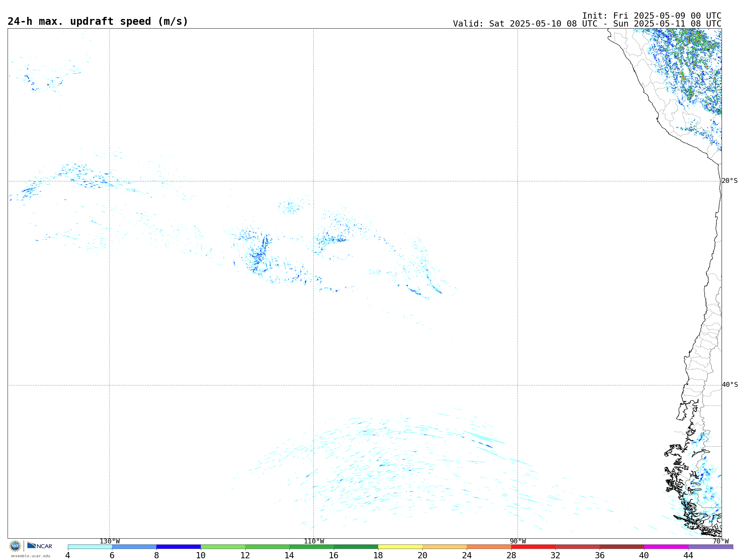Viewport: 744px width, 560px height.
Task: Click the 90°W longitude label
Action: [x=518, y=541]
